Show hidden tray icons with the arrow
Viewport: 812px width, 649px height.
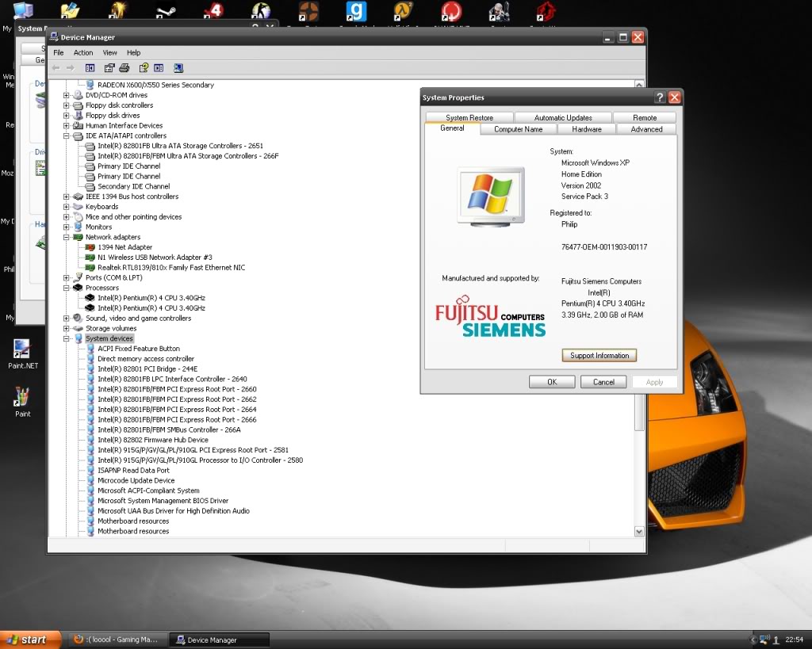tap(753, 639)
